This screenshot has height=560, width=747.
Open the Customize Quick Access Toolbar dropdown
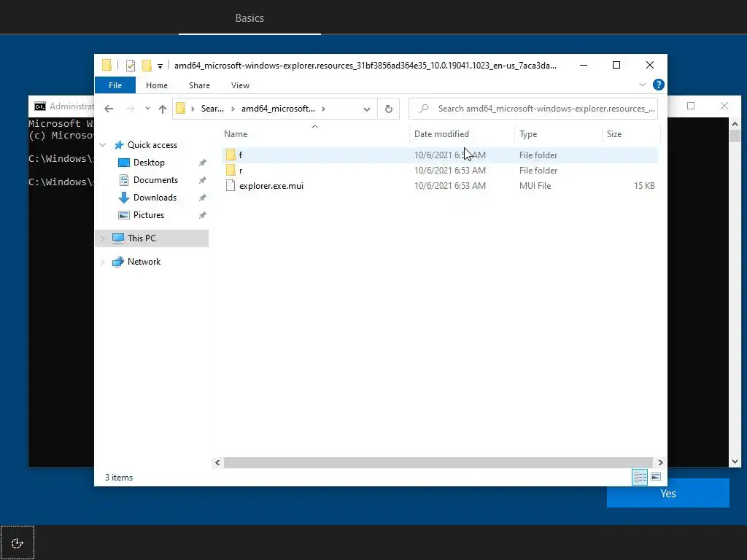(x=160, y=66)
